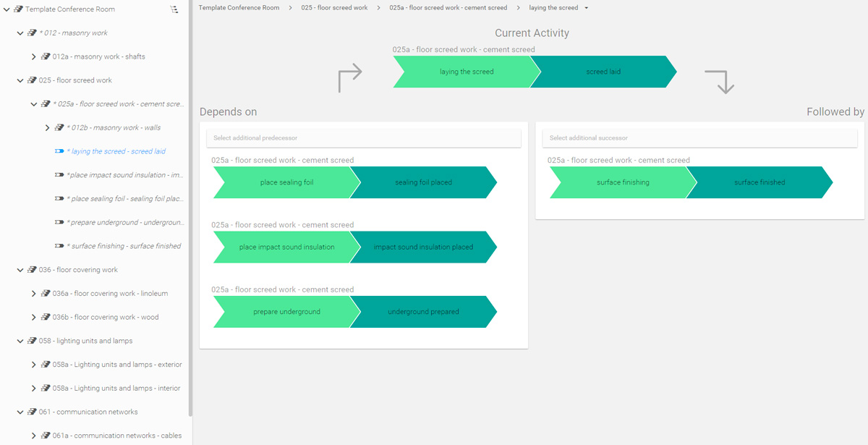The image size is (868, 445).
Task: Click the activity icon of prepare underground row
Action: point(59,223)
